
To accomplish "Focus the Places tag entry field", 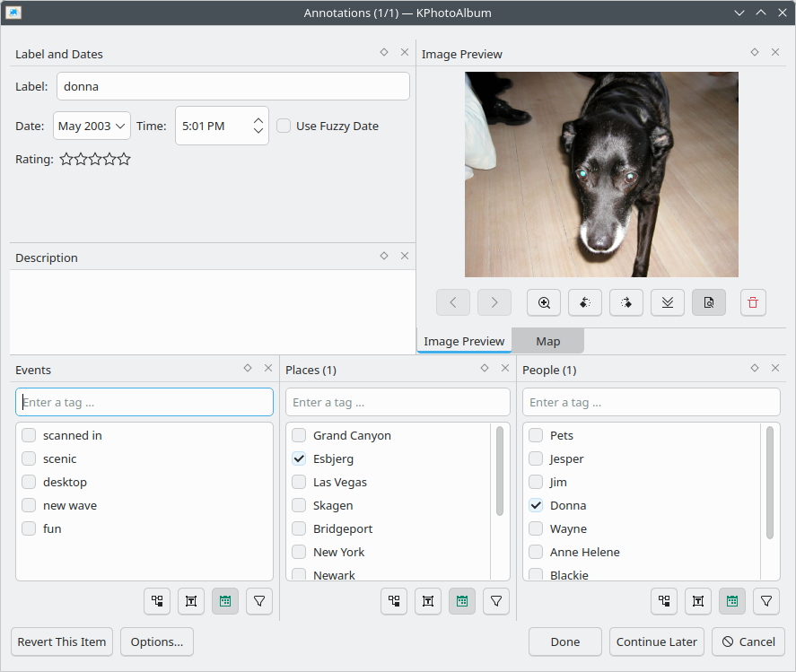I will 398,403.
